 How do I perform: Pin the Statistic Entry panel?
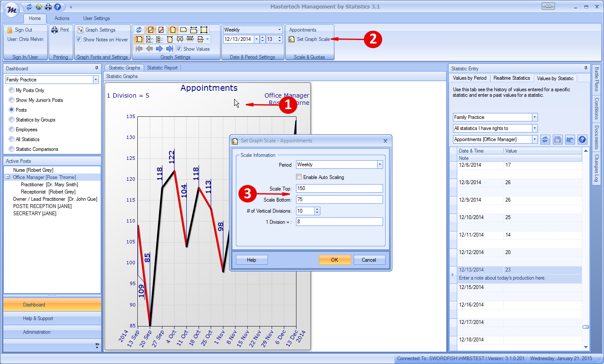(586, 68)
